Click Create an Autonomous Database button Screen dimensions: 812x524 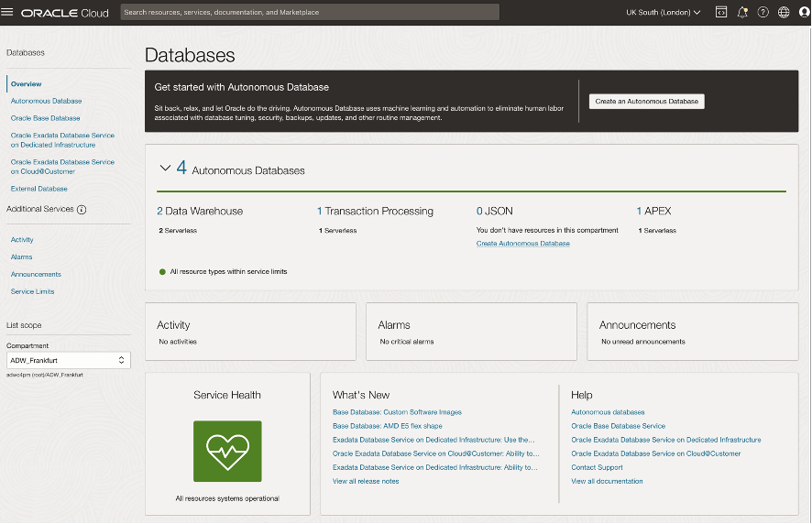tap(646, 102)
